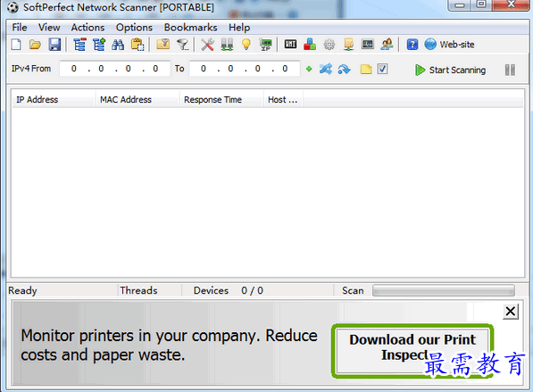Click the funnel filter icon
Viewport: 533px width, 392px height.
coord(183,45)
